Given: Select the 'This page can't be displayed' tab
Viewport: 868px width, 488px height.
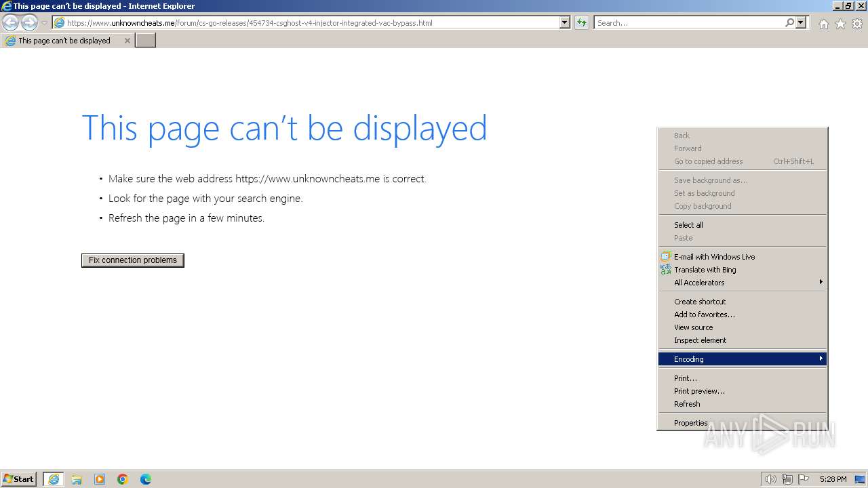Looking at the screenshot, I should click(66, 41).
